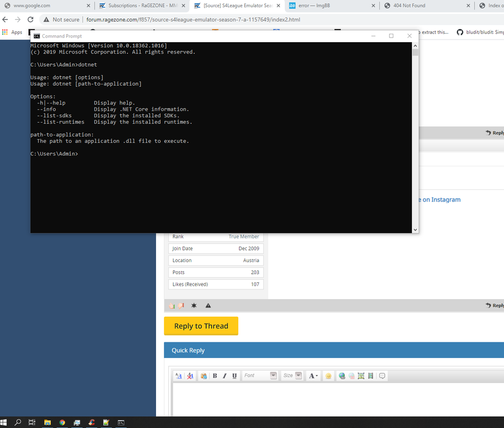Open the text color dropdown
The width and height of the screenshot is (504, 428).
pyautogui.click(x=313, y=376)
